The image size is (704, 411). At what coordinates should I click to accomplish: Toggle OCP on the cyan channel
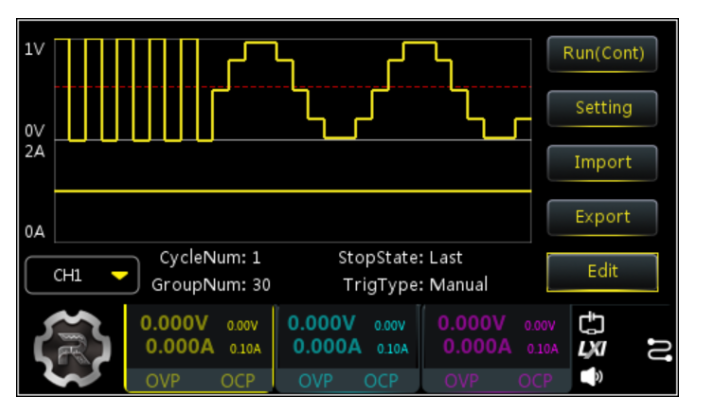381,381
